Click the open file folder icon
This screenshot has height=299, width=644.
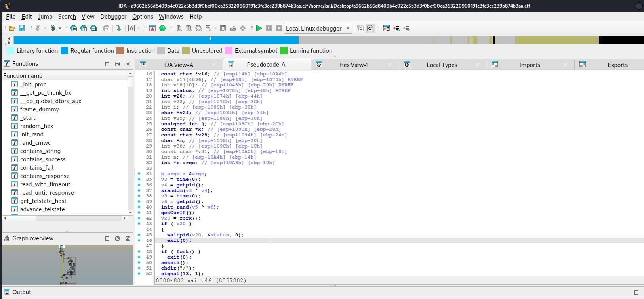(x=11, y=28)
